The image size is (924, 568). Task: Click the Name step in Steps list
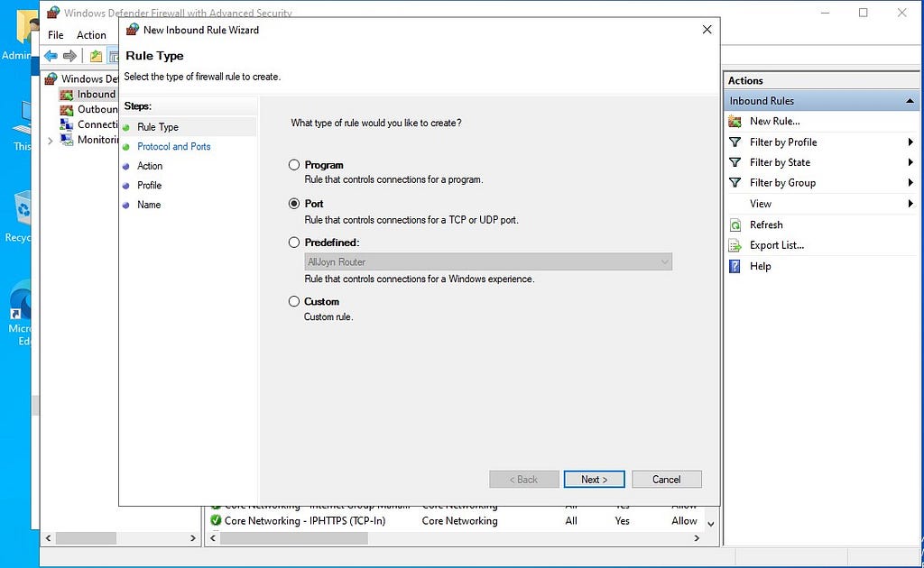point(149,205)
